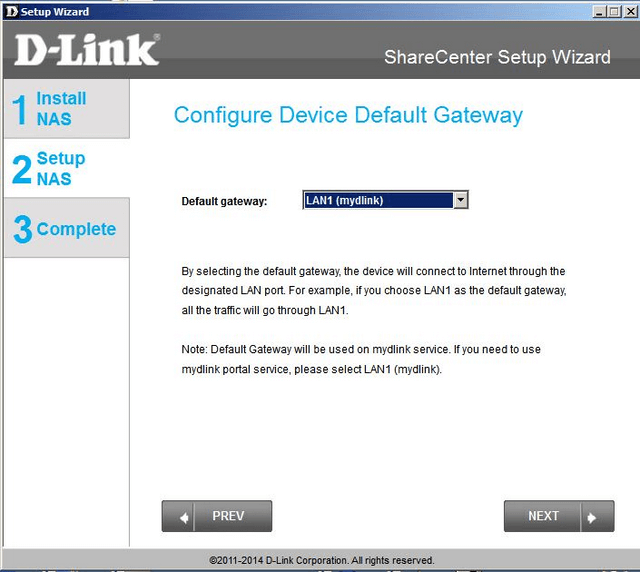Click the 'Configure Device Default Gateway' heading

pyautogui.click(x=348, y=115)
